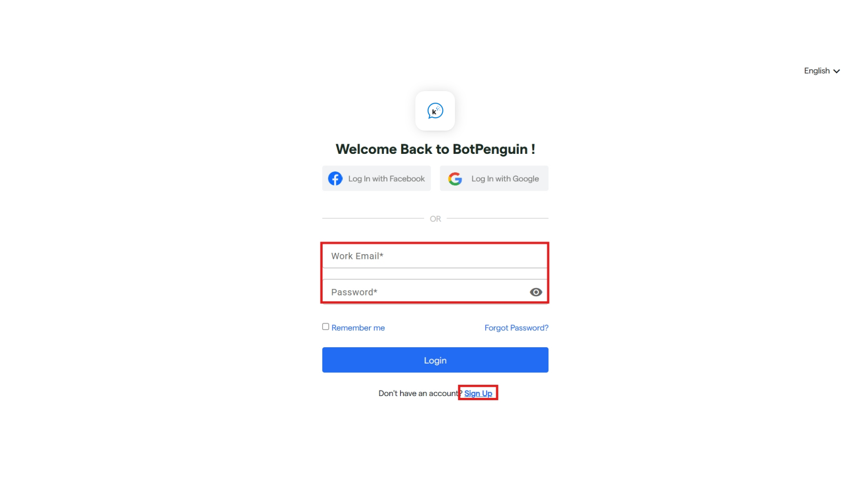Click the OR divider text
Image resolution: width=868 pixels, height=502 pixels.
coord(435,218)
